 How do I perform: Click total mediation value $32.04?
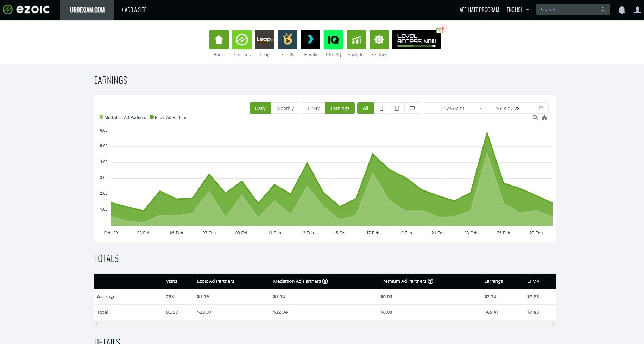(280, 312)
